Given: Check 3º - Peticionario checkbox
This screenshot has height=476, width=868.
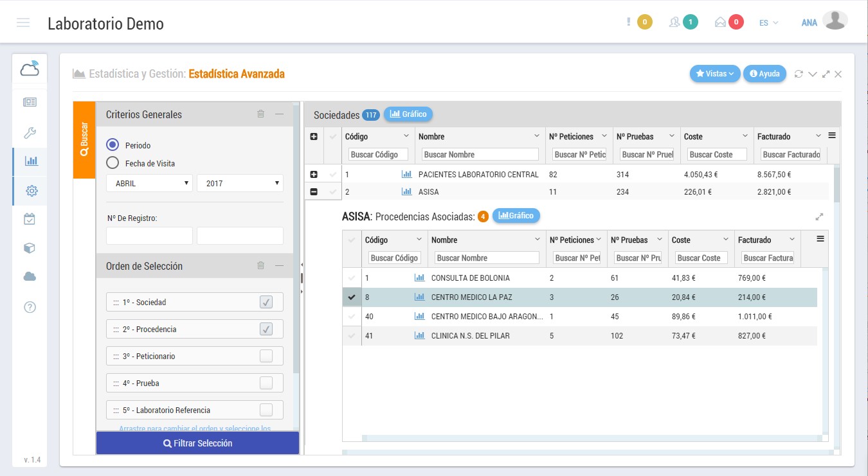Looking at the screenshot, I should tap(266, 356).
